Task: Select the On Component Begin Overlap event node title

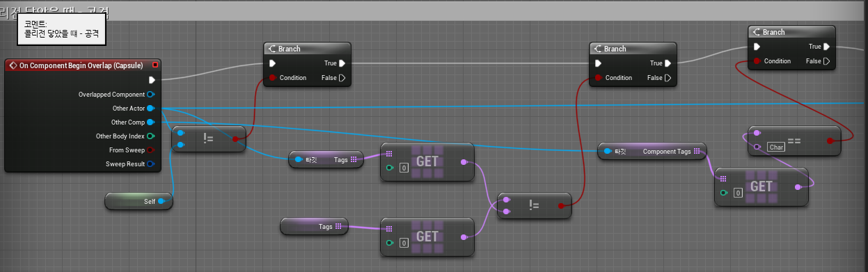Action: click(81, 65)
